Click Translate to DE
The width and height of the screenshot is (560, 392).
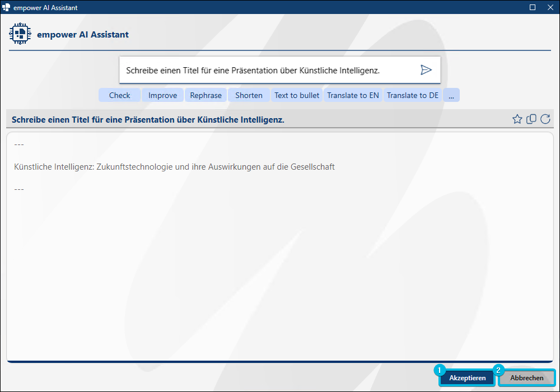413,95
